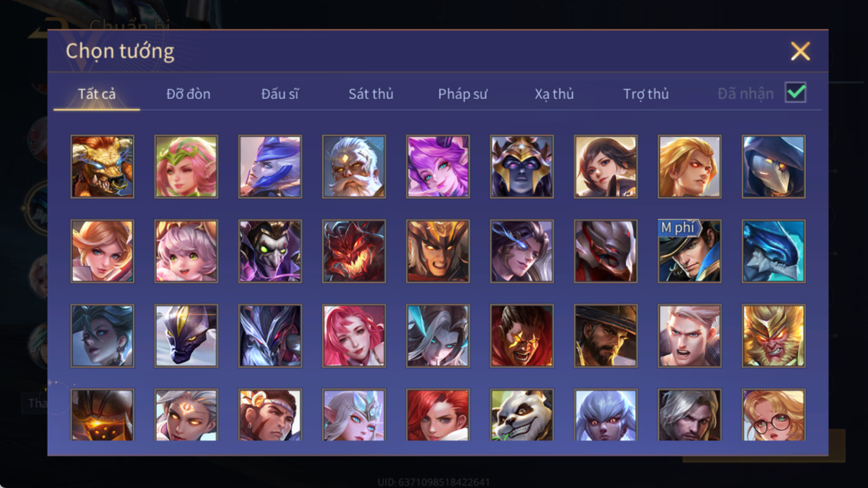The width and height of the screenshot is (868, 488).
Task: Select the panda hero portrait
Action: [522, 415]
